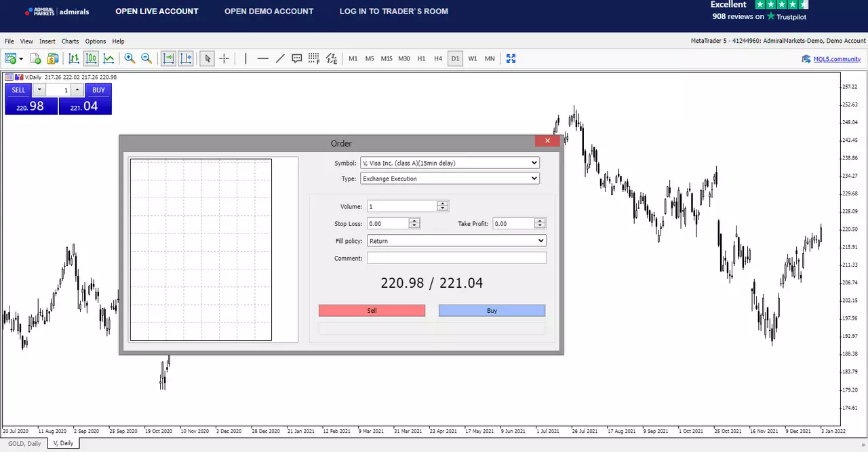Open the new chart window icon
The width and height of the screenshot is (868, 452).
tap(10, 58)
